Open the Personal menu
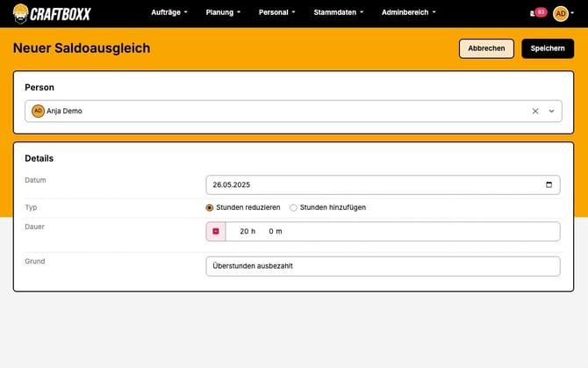Viewport: 588px width, 368px height. click(276, 13)
